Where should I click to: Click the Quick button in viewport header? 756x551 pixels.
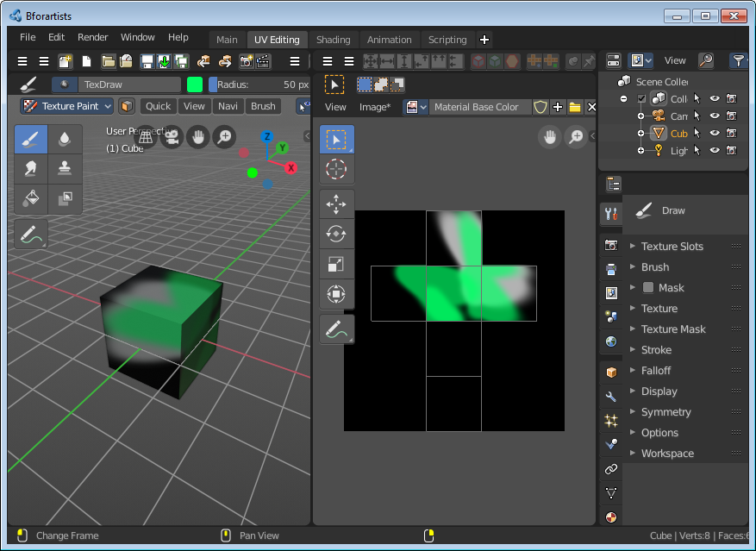[158, 106]
